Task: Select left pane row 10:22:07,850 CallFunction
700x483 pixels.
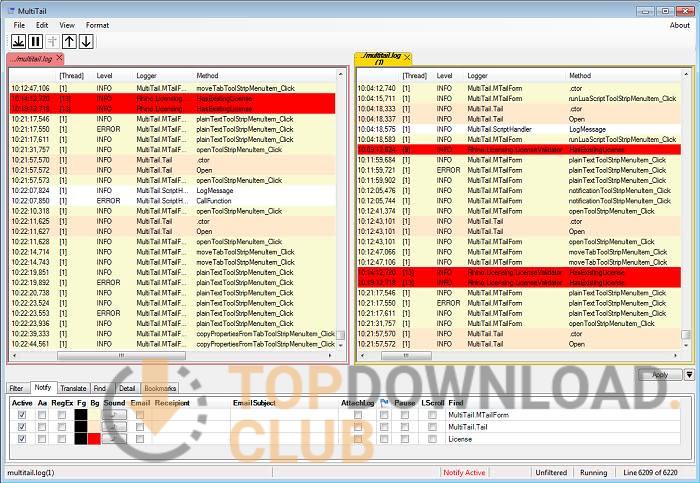Action: point(173,201)
